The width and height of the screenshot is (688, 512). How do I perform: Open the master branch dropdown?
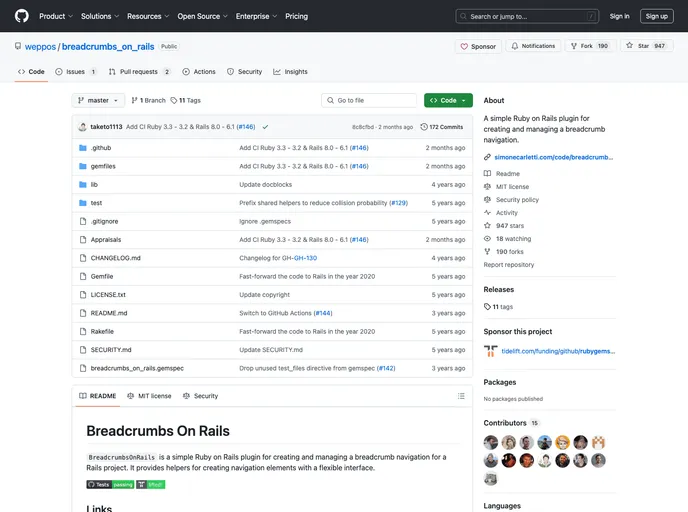pyautogui.click(x=98, y=100)
